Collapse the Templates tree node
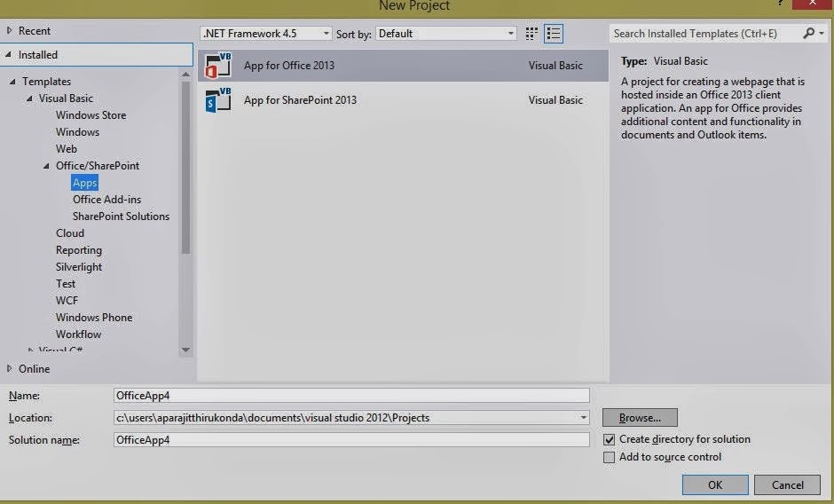The height and width of the screenshot is (504, 834). tap(12, 82)
